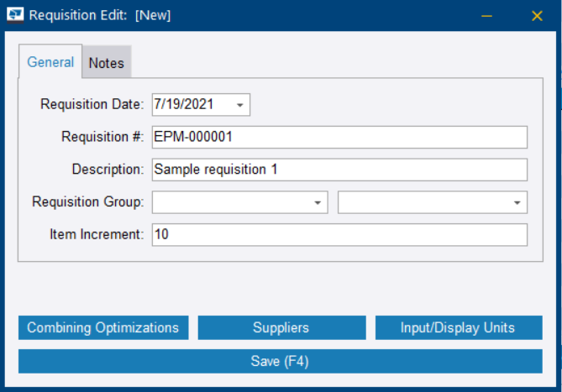Viewport: 562px width, 392px height.
Task: Open the first Requisition Group dropdown
Action: [x=239, y=202]
